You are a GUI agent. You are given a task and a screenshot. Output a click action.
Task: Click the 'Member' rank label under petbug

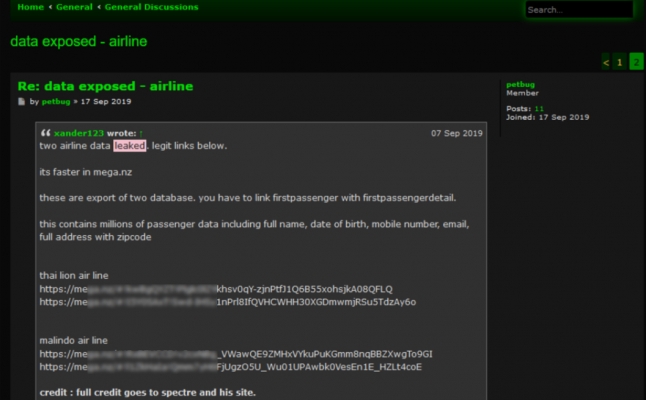click(x=522, y=93)
